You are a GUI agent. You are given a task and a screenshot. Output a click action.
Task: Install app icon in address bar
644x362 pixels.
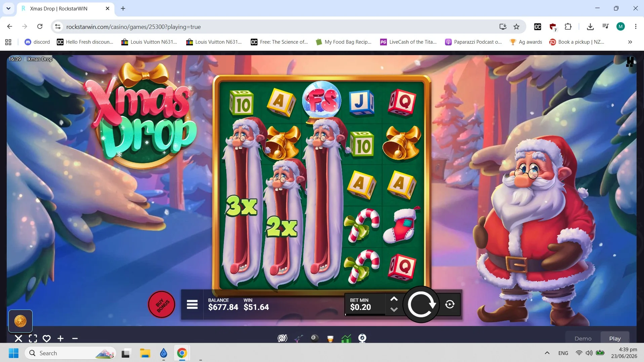(503, 27)
